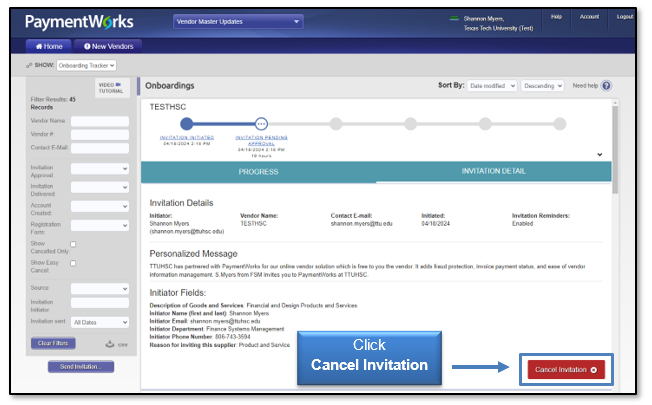
Task: Open the Vendor Master Updates dropdown
Action: pos(238,22)
